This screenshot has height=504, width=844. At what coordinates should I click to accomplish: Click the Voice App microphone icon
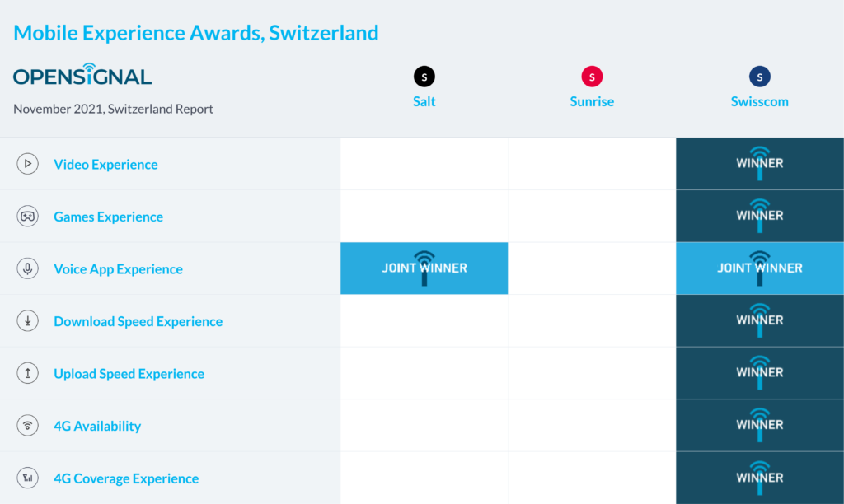28,268
